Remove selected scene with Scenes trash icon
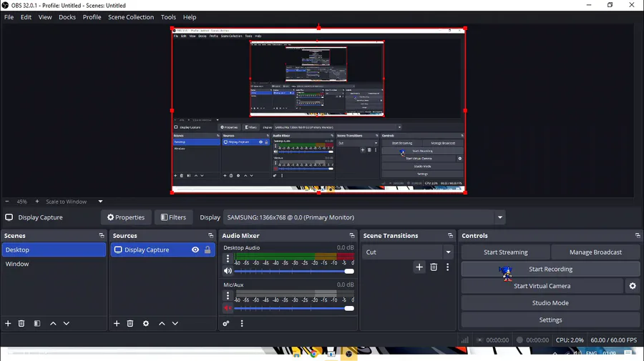 [x=21, y=323]
